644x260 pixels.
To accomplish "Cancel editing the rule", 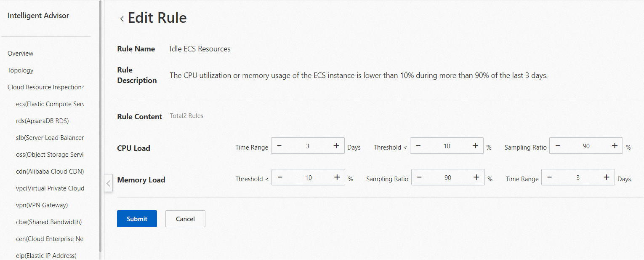I will pyautogui.click(x=185, y=219).
